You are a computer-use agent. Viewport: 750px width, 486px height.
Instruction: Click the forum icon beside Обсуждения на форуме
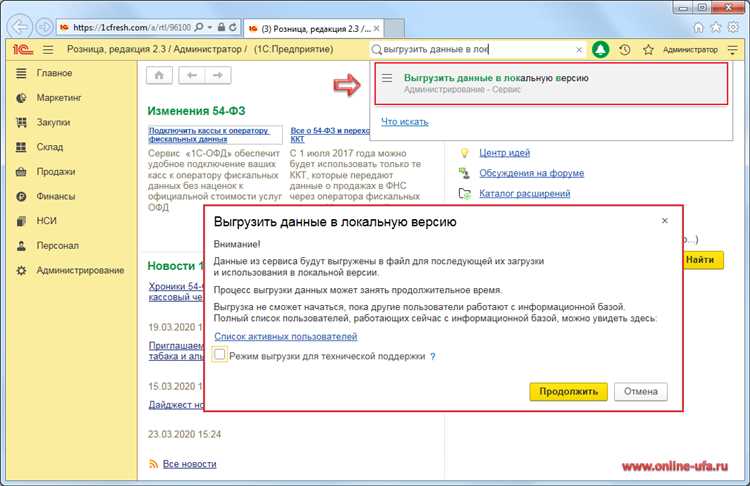coord(464,173)
